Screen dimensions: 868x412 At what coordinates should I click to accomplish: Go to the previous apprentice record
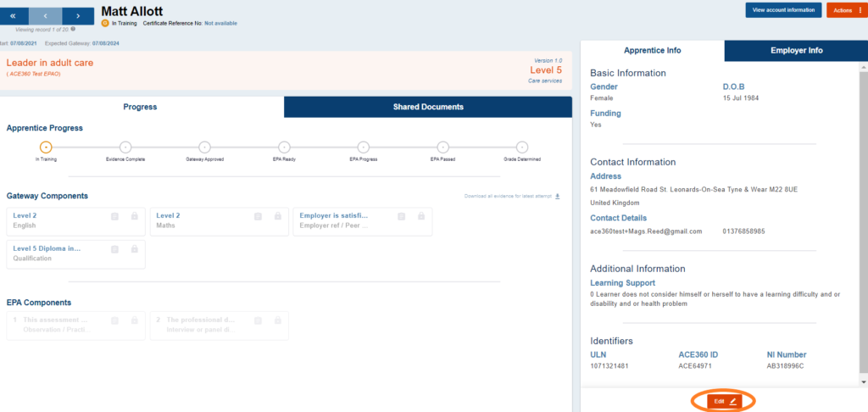(x=45, y=16)
